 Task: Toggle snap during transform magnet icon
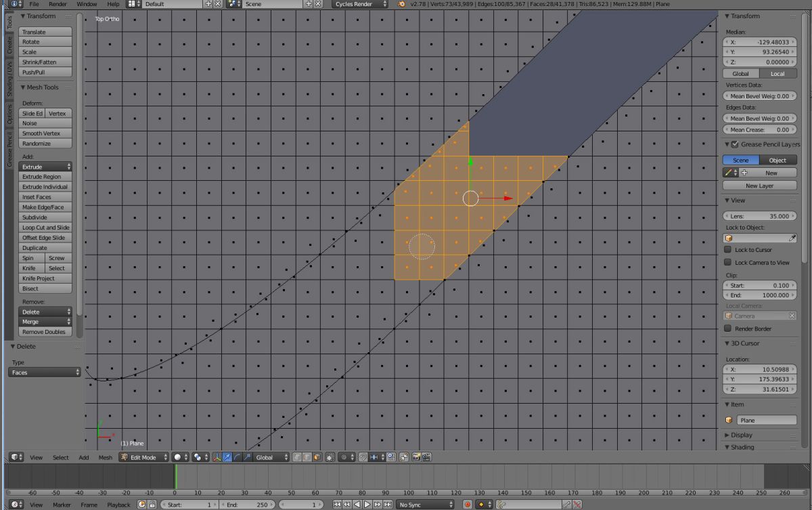pos(363,457)
